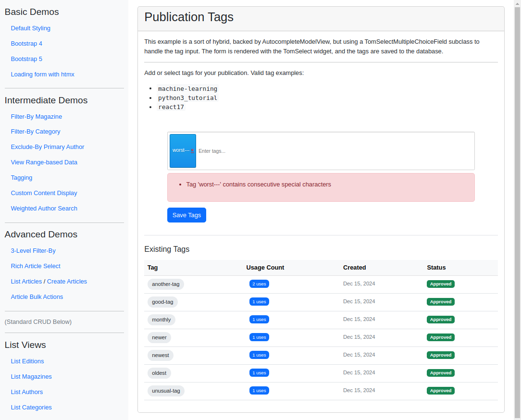Open the Default Styling demo

coord(31,28)
